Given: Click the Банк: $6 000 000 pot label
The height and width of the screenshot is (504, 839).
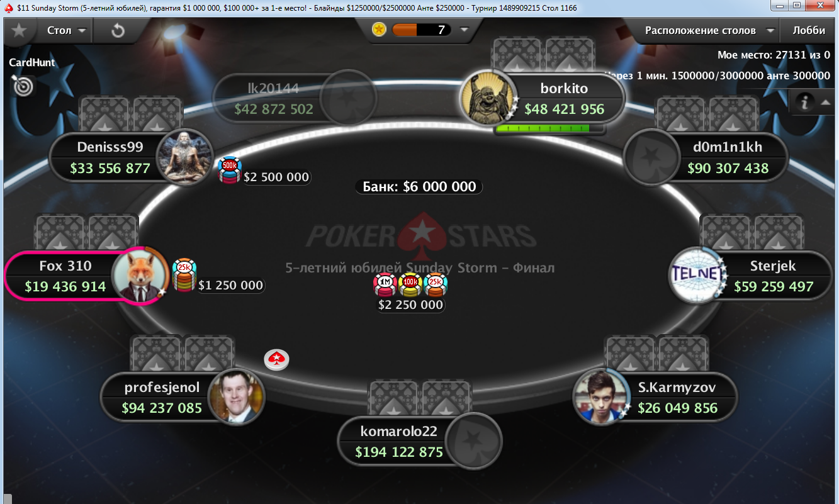Looking at the screenshot, I should 419,187.
